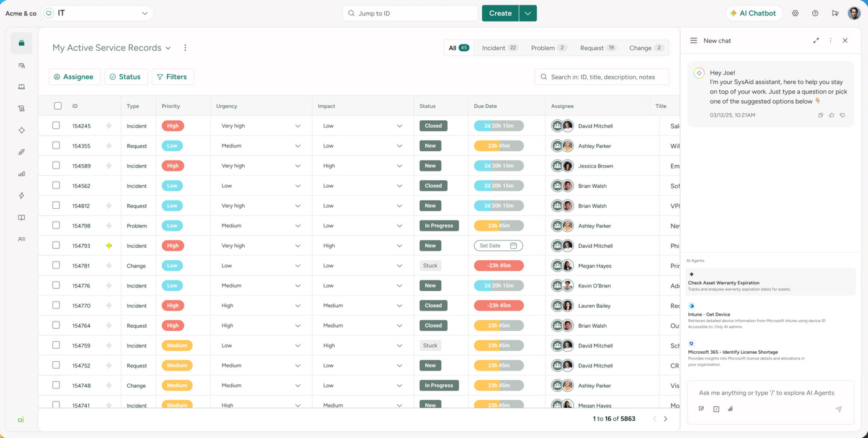Open the AI Chatbot button
Screen dimensions: 868x438
(x=753, y=13)
